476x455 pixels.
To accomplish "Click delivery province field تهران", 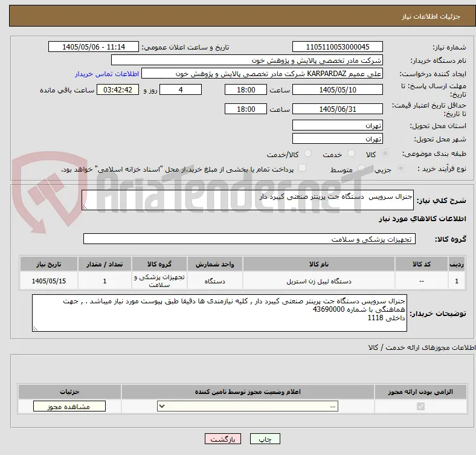I will [x=337, y=125].
